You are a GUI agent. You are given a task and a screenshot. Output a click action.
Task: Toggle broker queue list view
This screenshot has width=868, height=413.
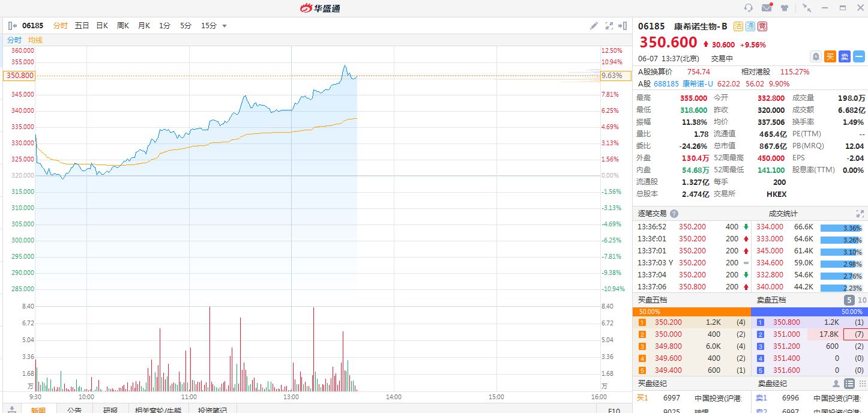click(x=849, y=384)
